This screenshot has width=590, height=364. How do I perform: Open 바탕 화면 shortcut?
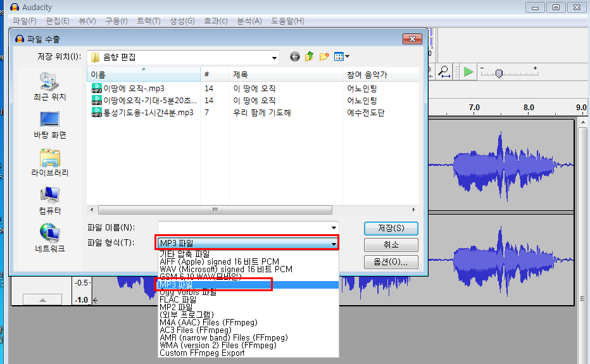coord(49,125)
